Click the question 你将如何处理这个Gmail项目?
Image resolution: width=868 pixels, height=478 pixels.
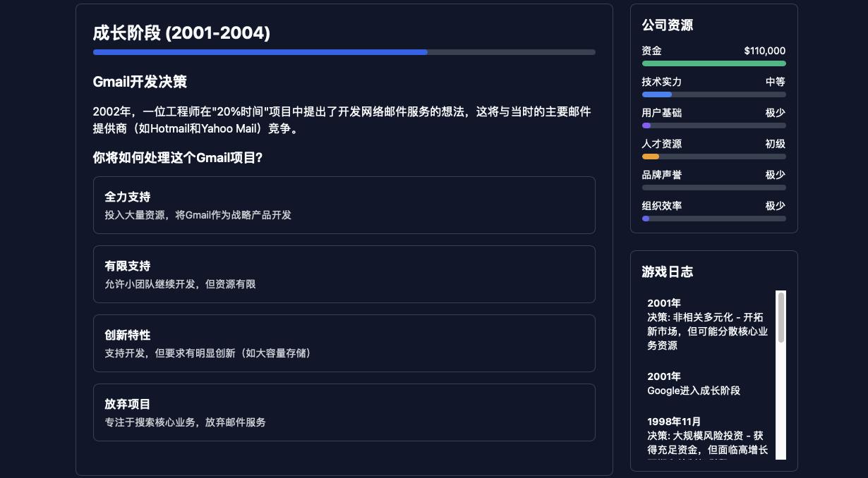click(x=178, y=158)
